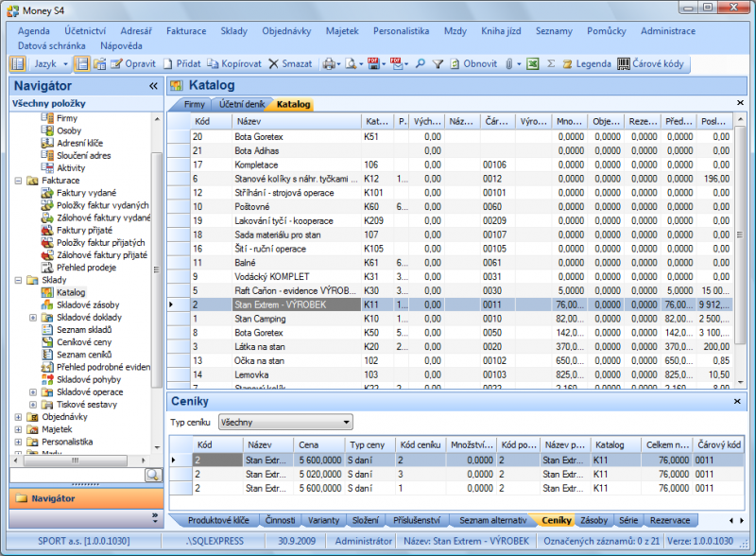Click the sigma summation icon

click(x=551, y=63)
